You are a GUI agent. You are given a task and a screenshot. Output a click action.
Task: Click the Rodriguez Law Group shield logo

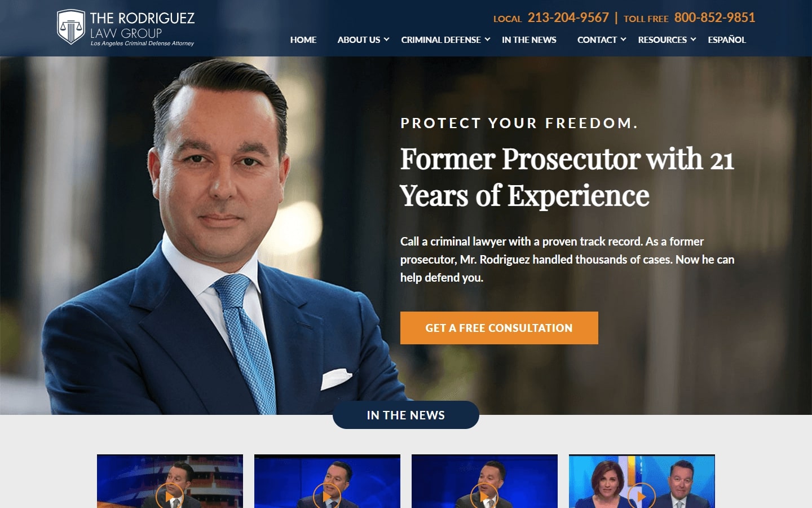point(71,27)
